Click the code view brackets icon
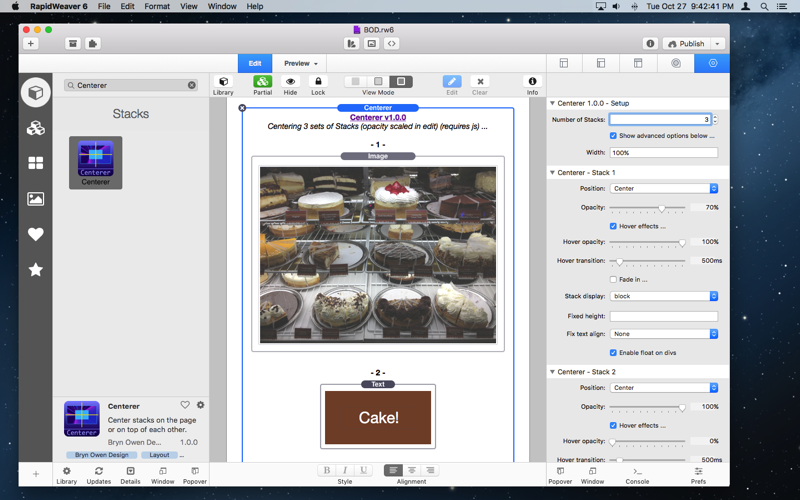The image size is (800, 500). coord(391,44)
